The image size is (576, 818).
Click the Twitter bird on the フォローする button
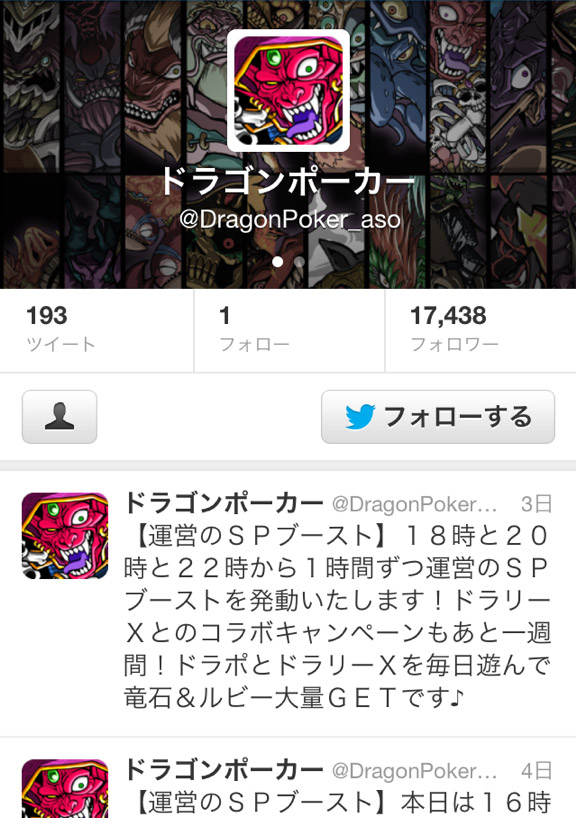click(x=360, y=417)
